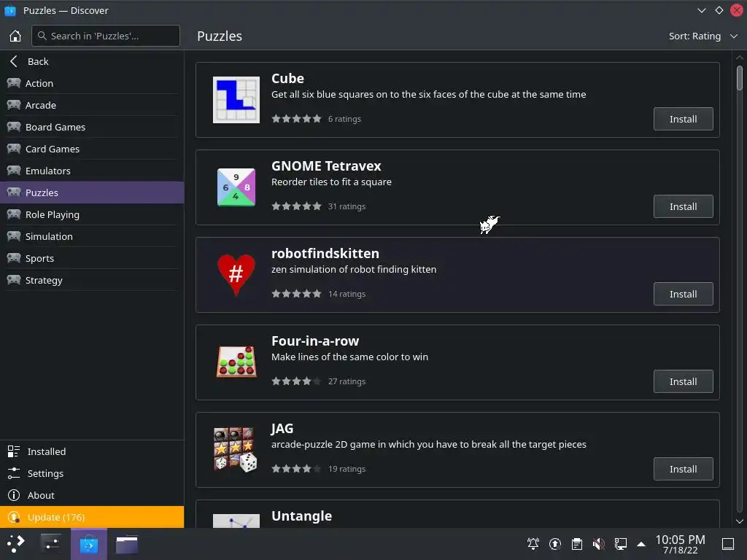Expand hidden system tray icons arrow

pyautogui.click(x=641, y=544)
